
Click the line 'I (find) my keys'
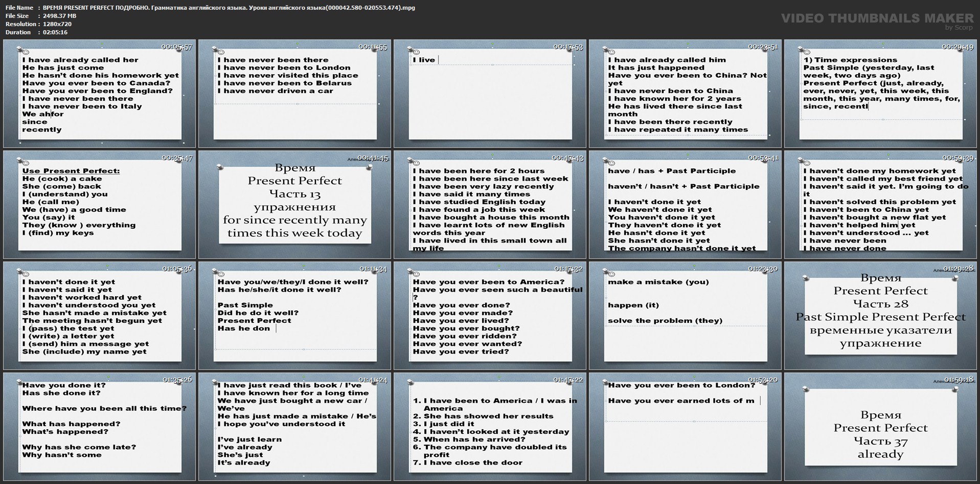58,233
